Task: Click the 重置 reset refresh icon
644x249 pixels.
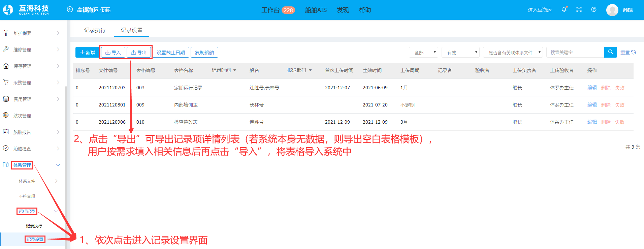Action: [634, 52]
